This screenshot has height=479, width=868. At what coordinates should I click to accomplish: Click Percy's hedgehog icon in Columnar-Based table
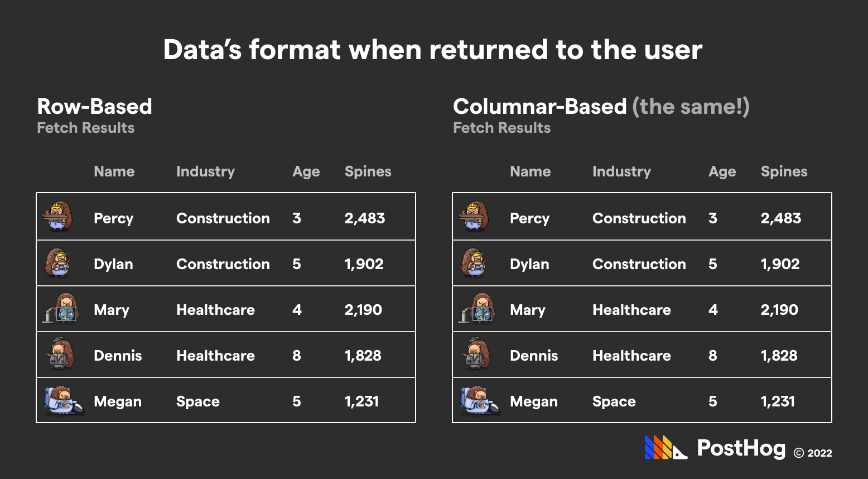(x=474, y=217)
